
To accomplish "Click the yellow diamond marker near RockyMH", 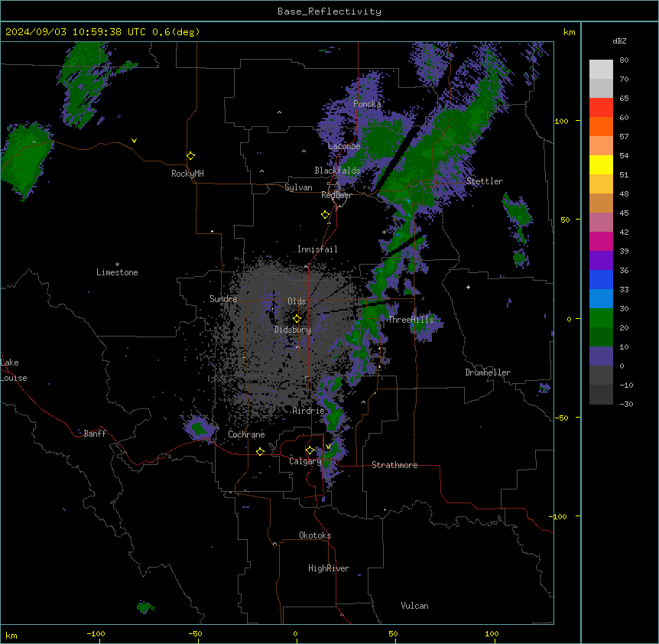I will [x=190, y=156].
